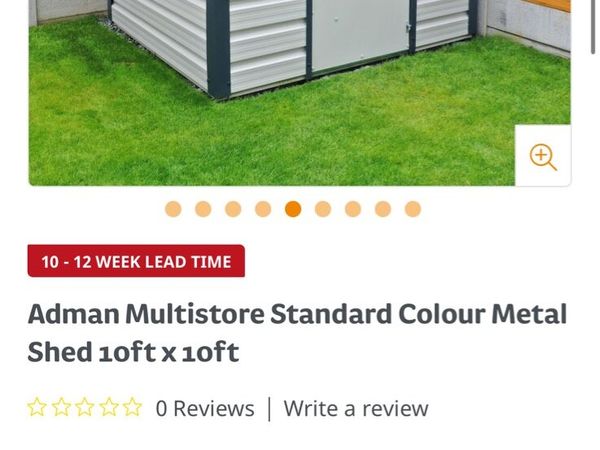The height and width of the screenshot is (450, 600).
Task: Click the Write a review link
Action: pos(356,408)
